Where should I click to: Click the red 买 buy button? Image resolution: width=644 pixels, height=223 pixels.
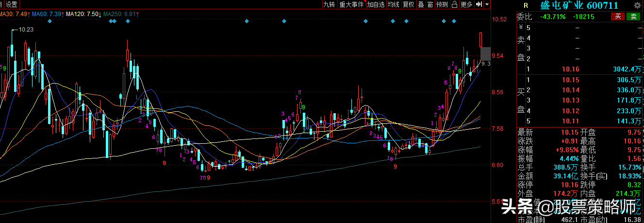[618, 17]
